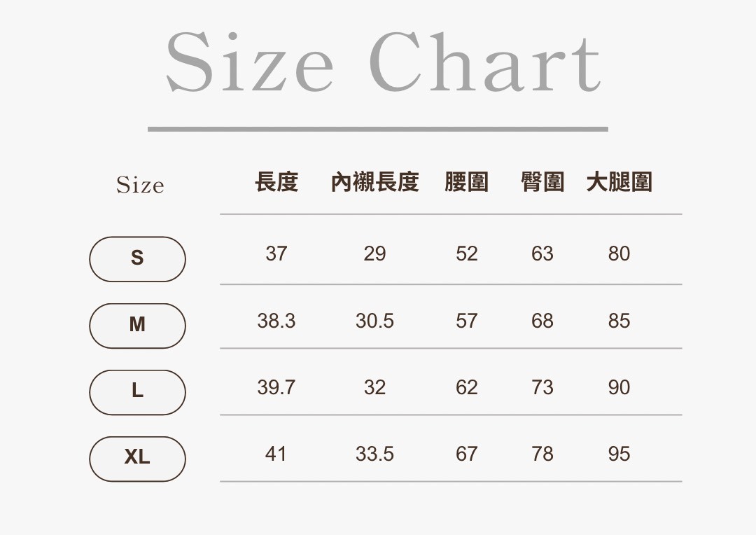Click the thigh value 95
The image size is (756, 535).
(x=619, y=454)
